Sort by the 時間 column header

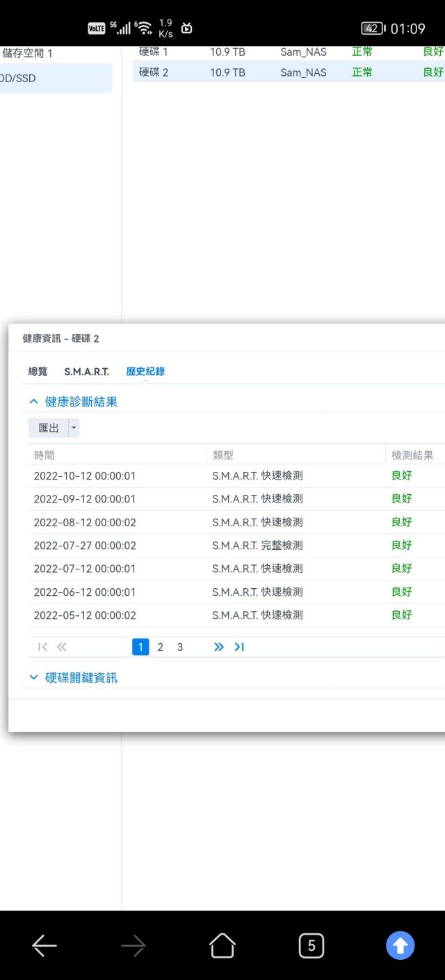[x=44, y=455]
